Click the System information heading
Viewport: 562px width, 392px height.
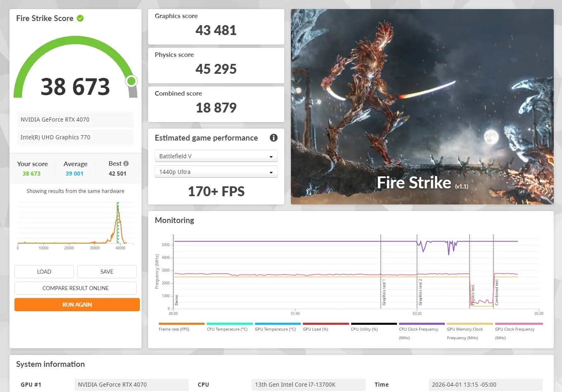[50, 364]
